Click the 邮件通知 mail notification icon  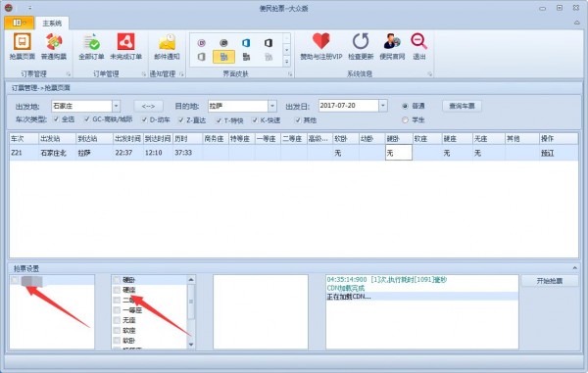click(x=167, y=41)
